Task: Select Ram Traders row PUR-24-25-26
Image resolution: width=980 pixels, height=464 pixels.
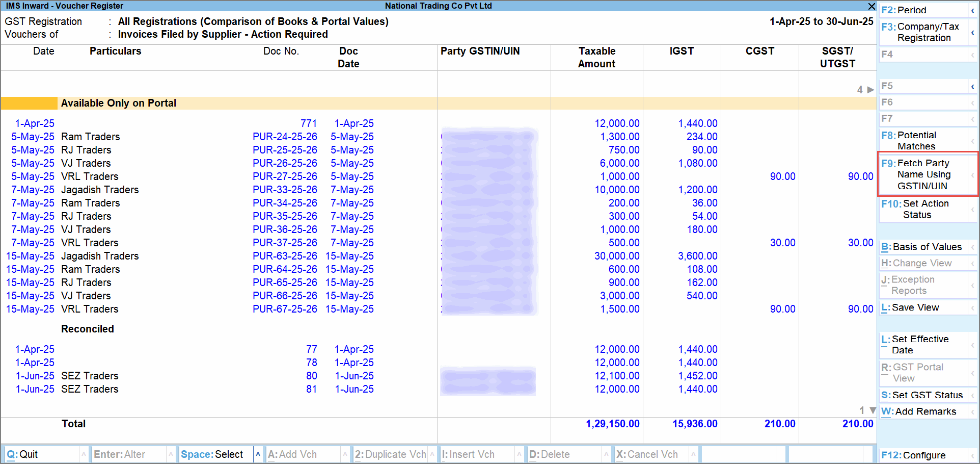Action: [438, 137]
